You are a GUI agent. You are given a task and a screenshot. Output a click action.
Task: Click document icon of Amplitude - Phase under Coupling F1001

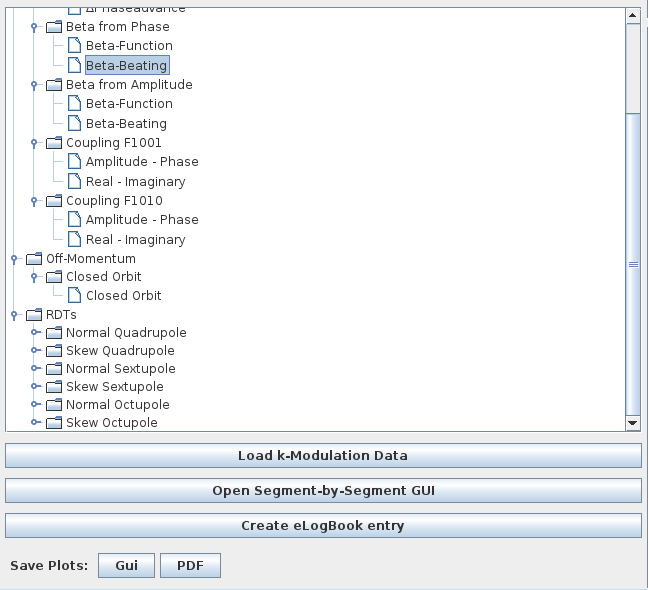pos(74,162)
